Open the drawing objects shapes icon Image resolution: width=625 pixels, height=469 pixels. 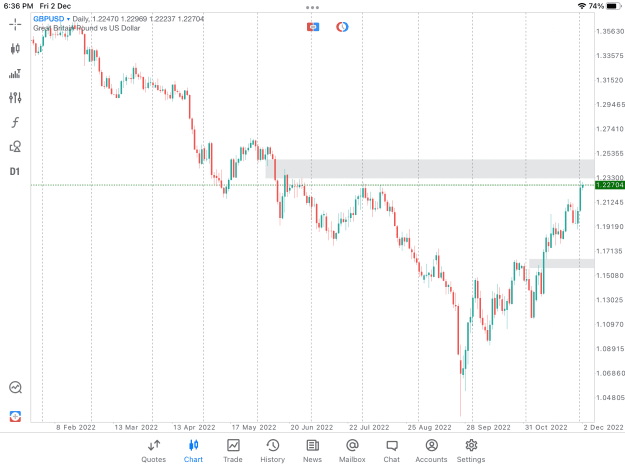[15, 147]
